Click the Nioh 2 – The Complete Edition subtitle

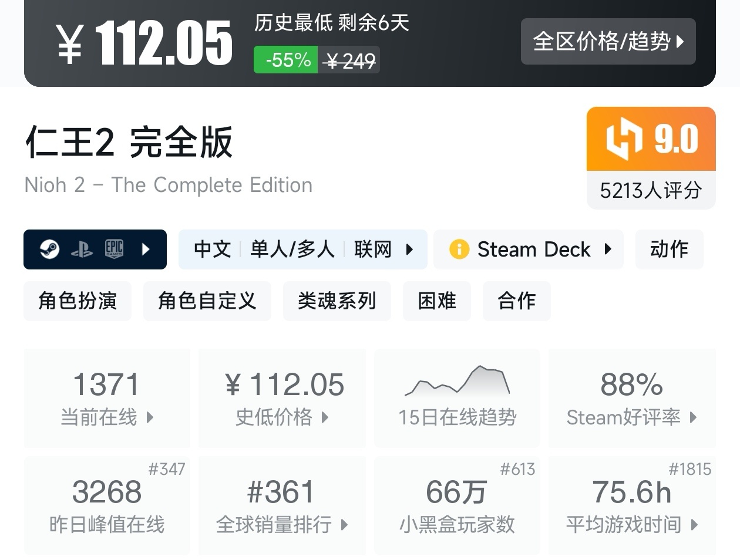click(x=169, y=185)
